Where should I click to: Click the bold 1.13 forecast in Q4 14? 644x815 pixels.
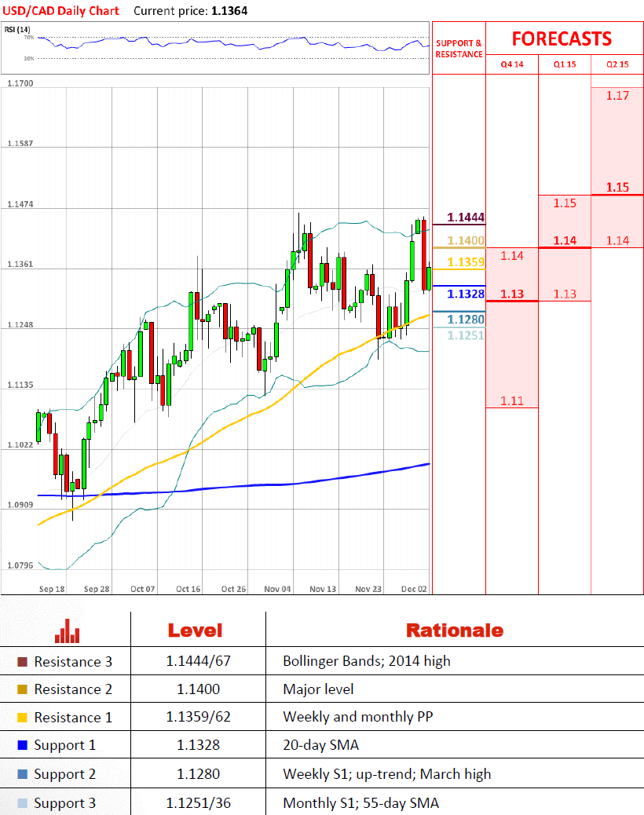coord(512,294)
